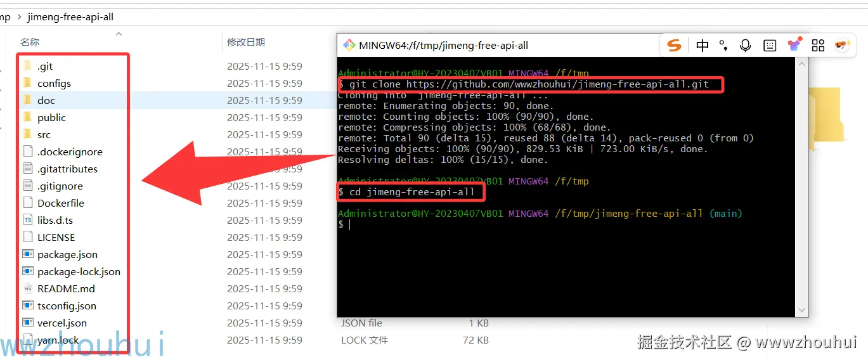Select the file name vercel.json
Viewport: 868px width, 362px height.
(62, 323)
